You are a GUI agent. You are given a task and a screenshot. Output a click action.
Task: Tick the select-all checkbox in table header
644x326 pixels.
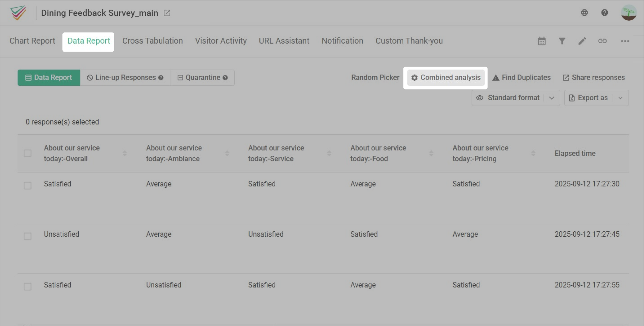point(28,153)
